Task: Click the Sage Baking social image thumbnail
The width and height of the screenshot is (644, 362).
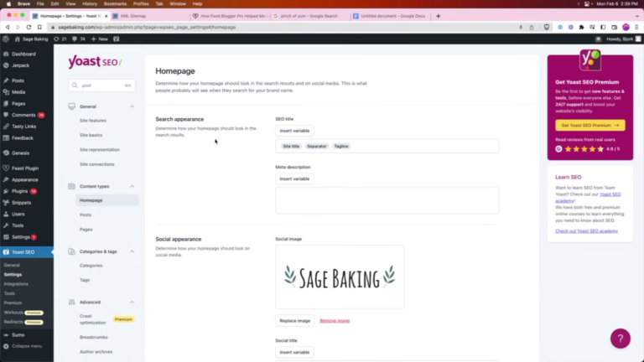Action: pos(340,277)
